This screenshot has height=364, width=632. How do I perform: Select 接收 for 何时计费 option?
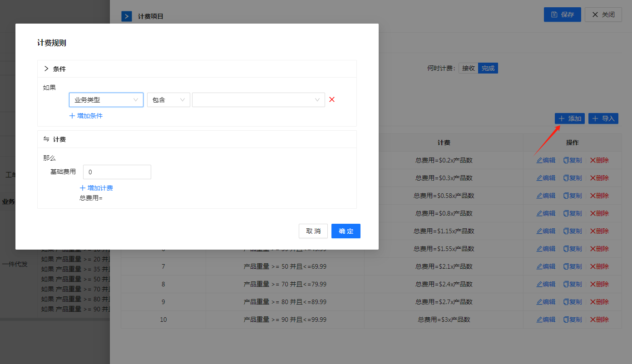pos(468,69)
